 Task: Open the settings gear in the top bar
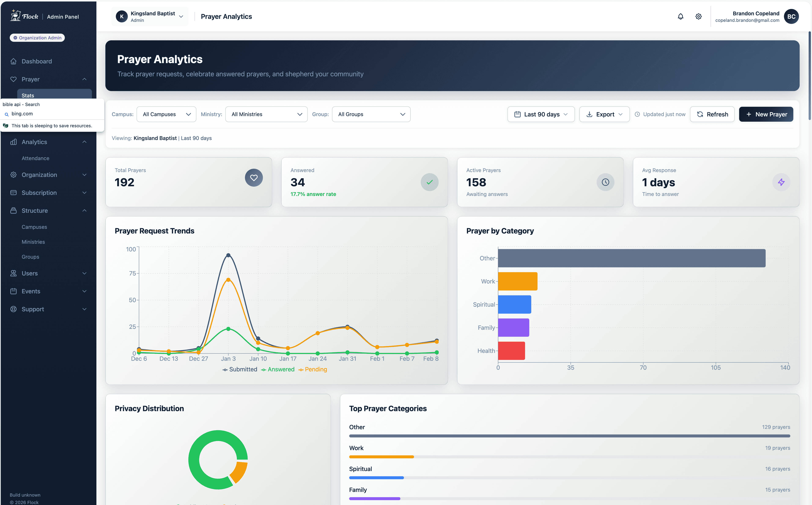point(698,16)
